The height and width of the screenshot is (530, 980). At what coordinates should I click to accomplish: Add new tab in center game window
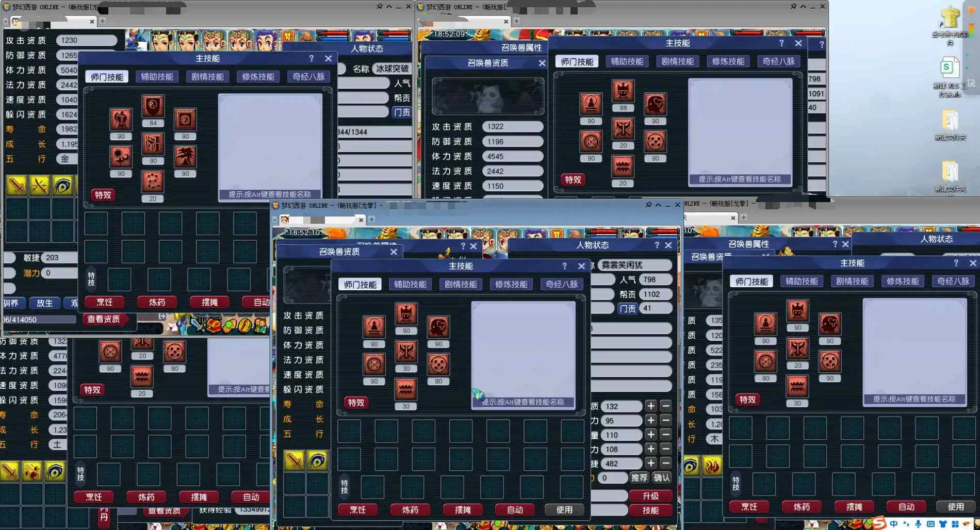[371, 220]
